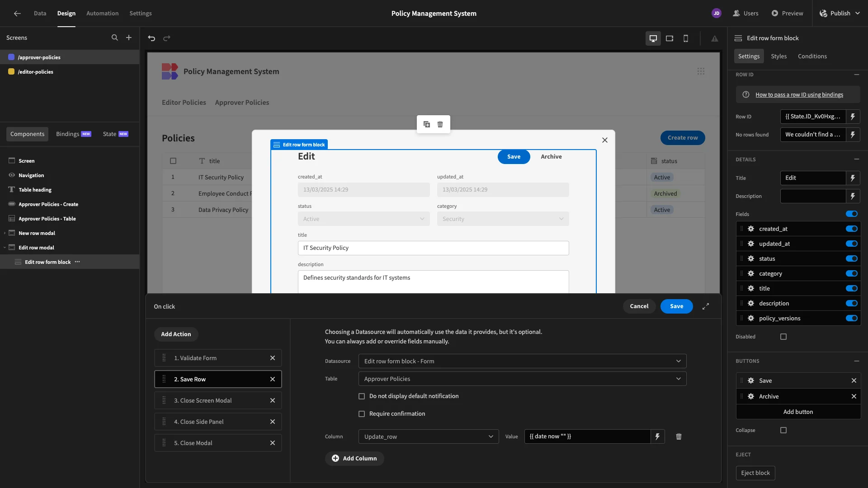
Task: Search screens with the magnifier icon
Action: coord(115,38)
